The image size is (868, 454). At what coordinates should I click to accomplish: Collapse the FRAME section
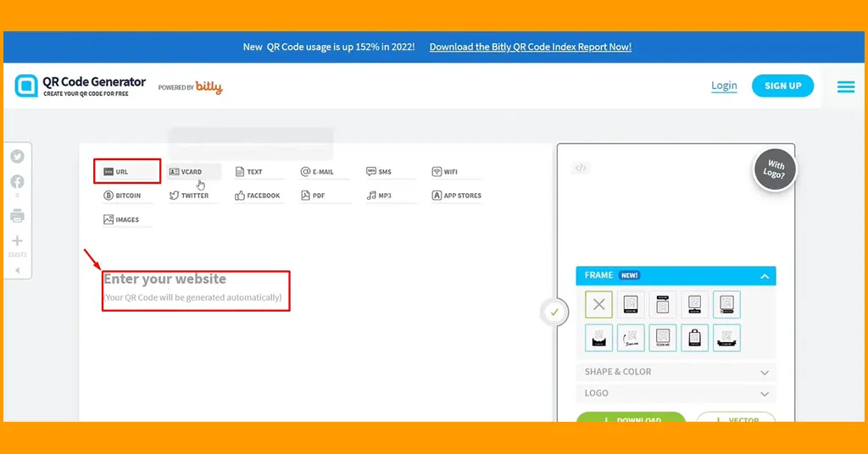pos(765,276)
